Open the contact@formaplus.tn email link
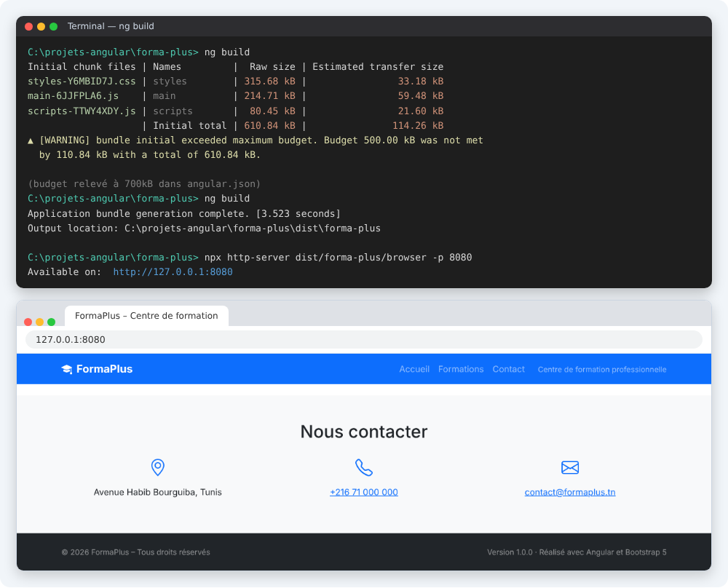 click(570, 493)
